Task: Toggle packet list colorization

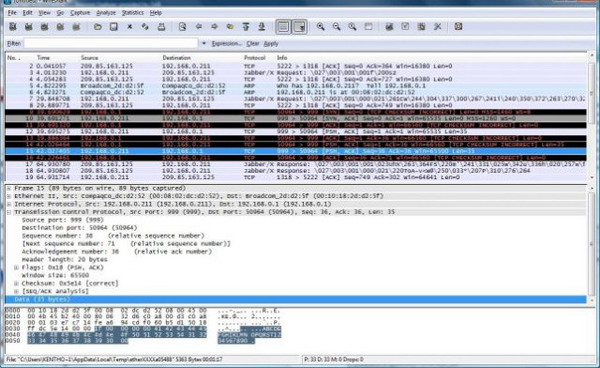Action: pos(283,27)
